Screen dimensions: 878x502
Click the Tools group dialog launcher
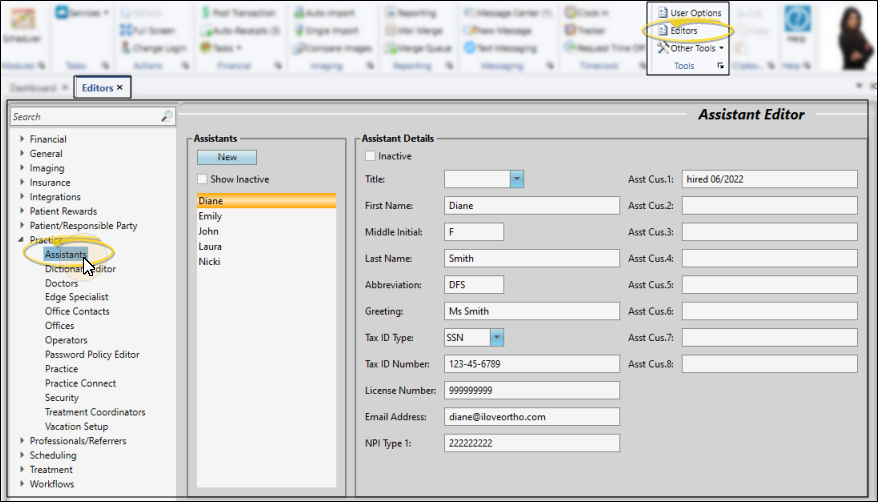coord(721,65)
